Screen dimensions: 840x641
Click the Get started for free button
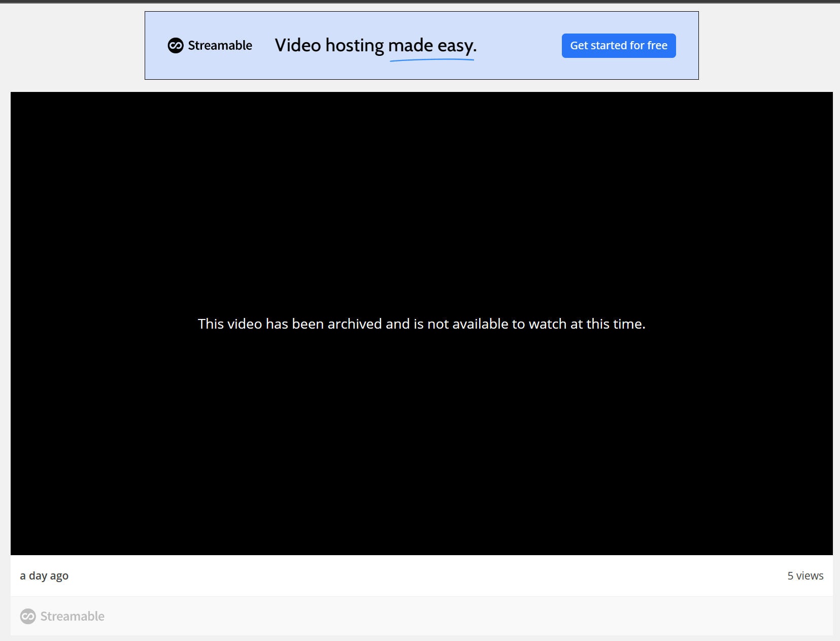[x=618, y=46]
